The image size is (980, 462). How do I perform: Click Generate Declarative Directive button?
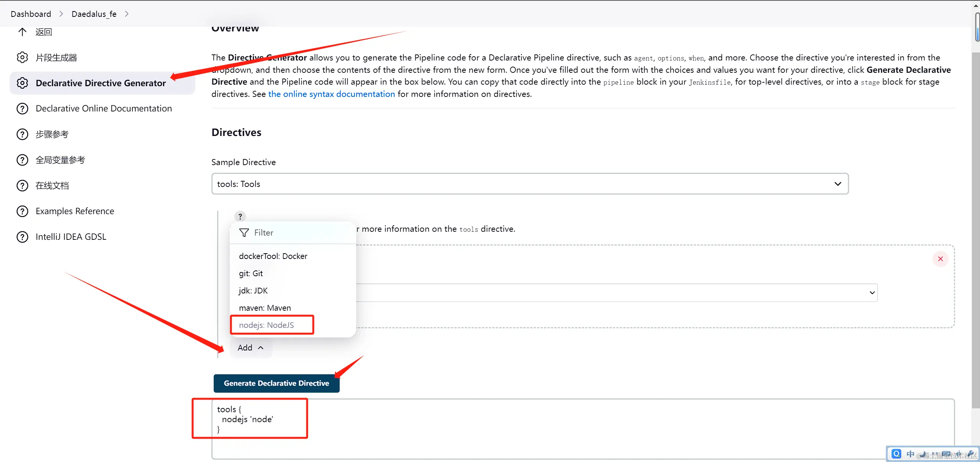(276, 383)
